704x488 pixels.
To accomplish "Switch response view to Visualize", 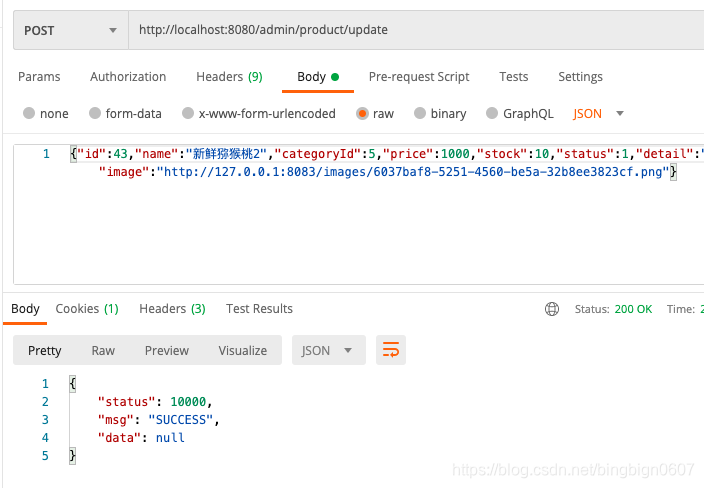I will 242,350.
